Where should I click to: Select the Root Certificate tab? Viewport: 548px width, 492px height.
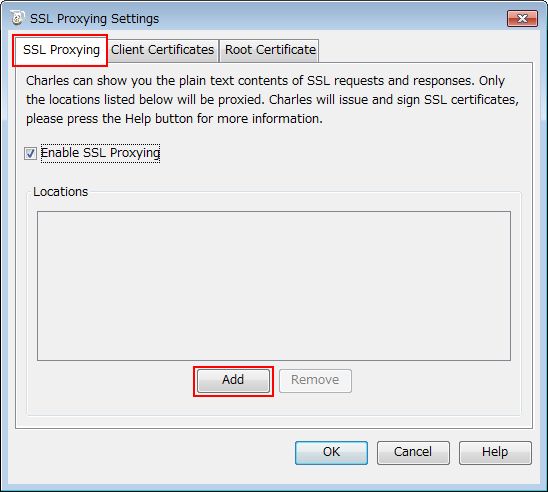point(270,50)
